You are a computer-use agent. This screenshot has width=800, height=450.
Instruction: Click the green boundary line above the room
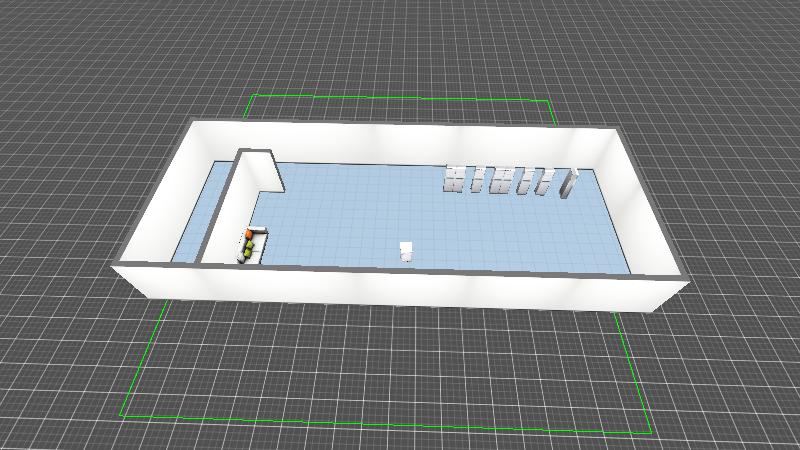[400, 98]
